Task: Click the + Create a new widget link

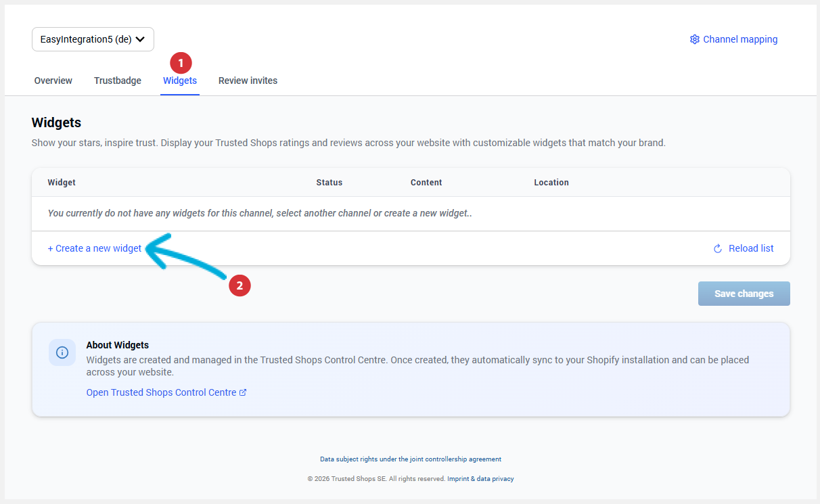Action: click(x=95, y=248)
